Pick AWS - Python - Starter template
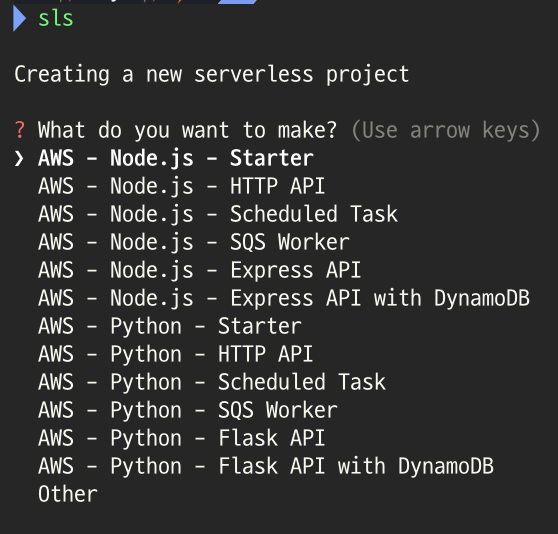Viewport: 558px width, 534px height. pyautogui.click(x=170, y=327)
